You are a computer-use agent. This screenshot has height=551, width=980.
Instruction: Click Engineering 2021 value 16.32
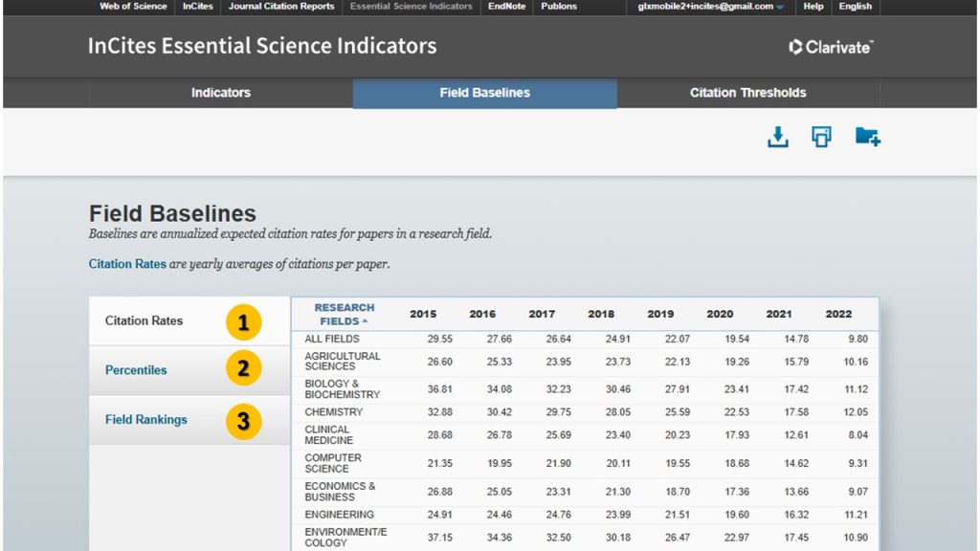click(x=796, y=515)
